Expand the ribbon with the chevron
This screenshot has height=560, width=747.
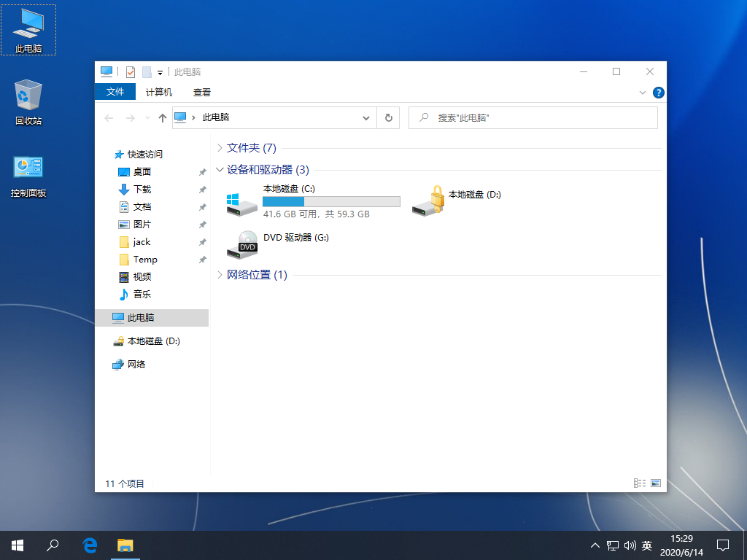642,93
